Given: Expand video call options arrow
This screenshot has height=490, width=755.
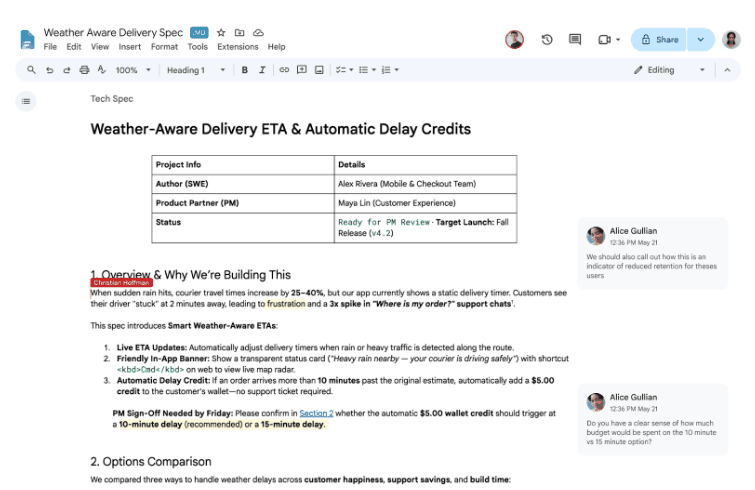Looking at the screenshot, I should 618,39.
